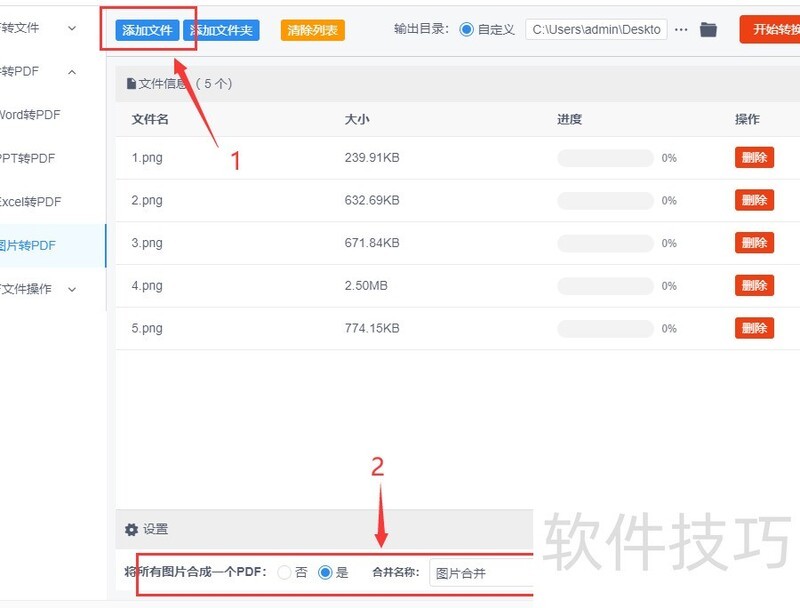Screen dimensions: 800x608
Task: Click the three-dots browse path icon
Action: [681, 30]
